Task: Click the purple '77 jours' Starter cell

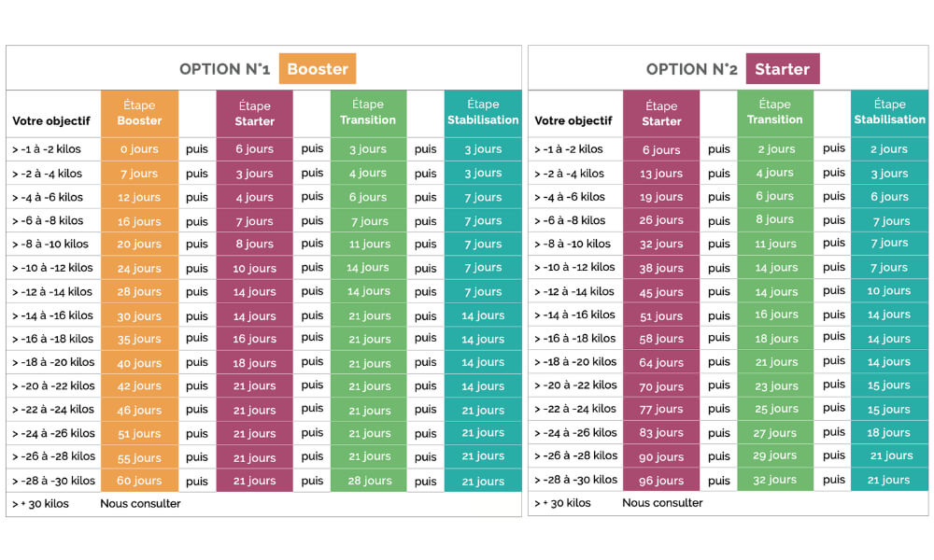Action: click(661, 409)
